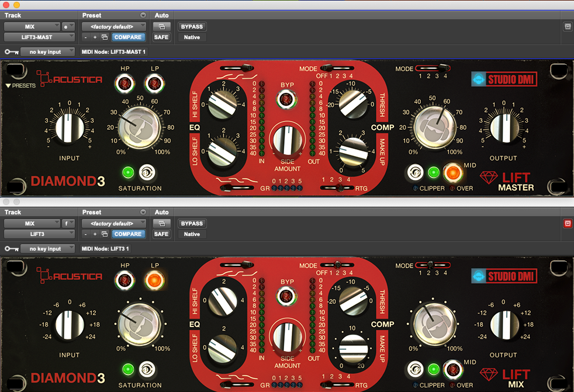The width and height of the screenshot is (574, 392).
Task: Disable green saturation LED on Lift Master
Action: pyautogui.click(x=128, y=172)
